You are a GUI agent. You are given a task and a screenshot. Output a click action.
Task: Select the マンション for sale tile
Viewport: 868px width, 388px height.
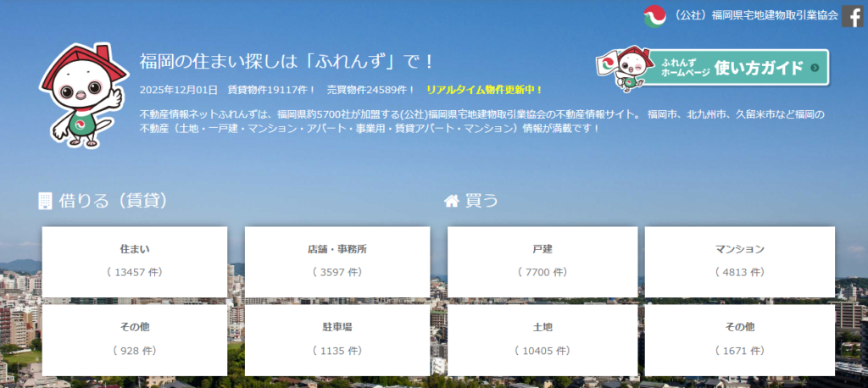point(739,261)
